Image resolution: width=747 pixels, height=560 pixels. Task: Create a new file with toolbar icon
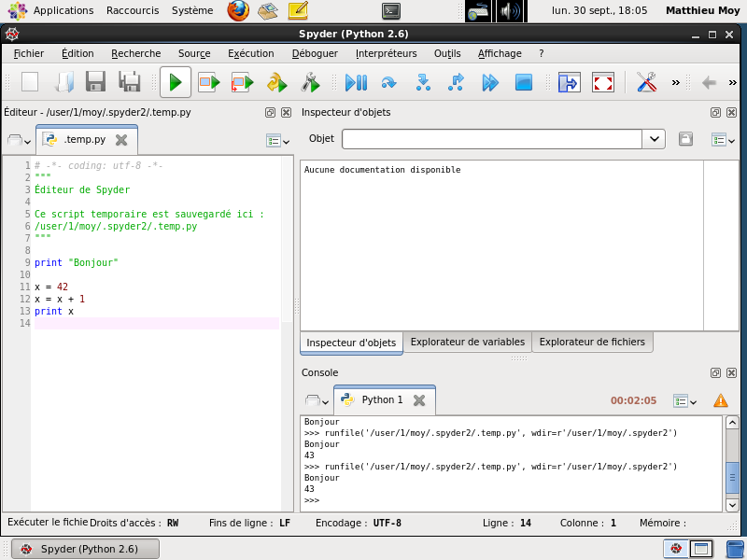click(x=30, y=82)
